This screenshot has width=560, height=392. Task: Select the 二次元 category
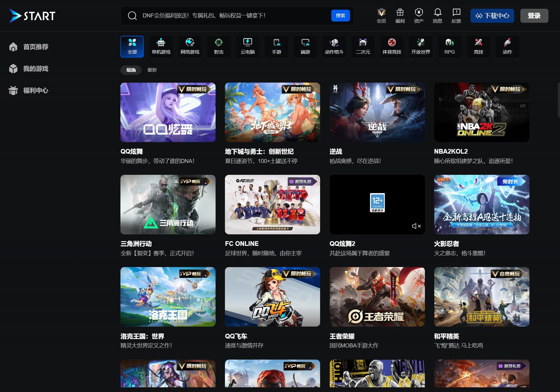tap(363, 47)
